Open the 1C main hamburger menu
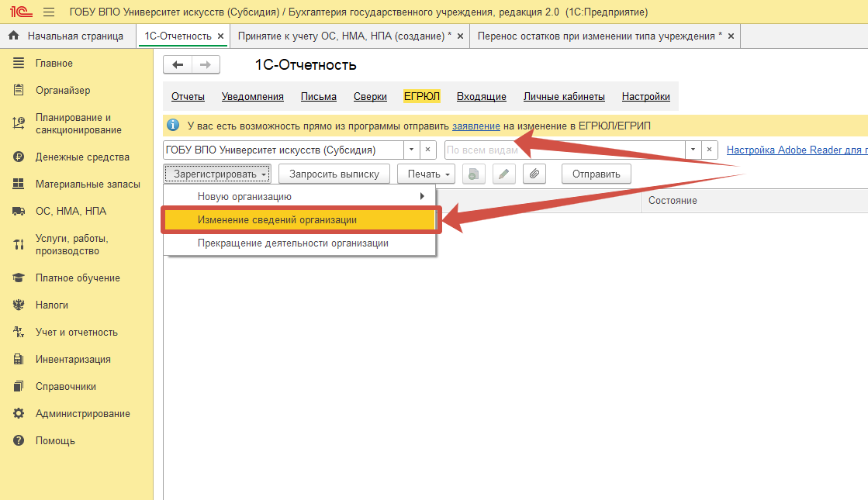The width and height of the screenshot is (868, 500). point(49,12)
